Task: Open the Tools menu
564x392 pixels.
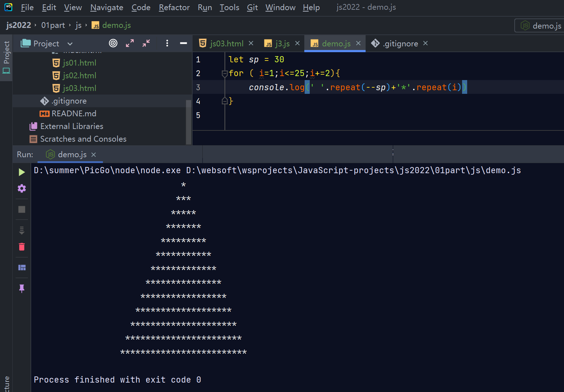Action: [x=229, y=7]
